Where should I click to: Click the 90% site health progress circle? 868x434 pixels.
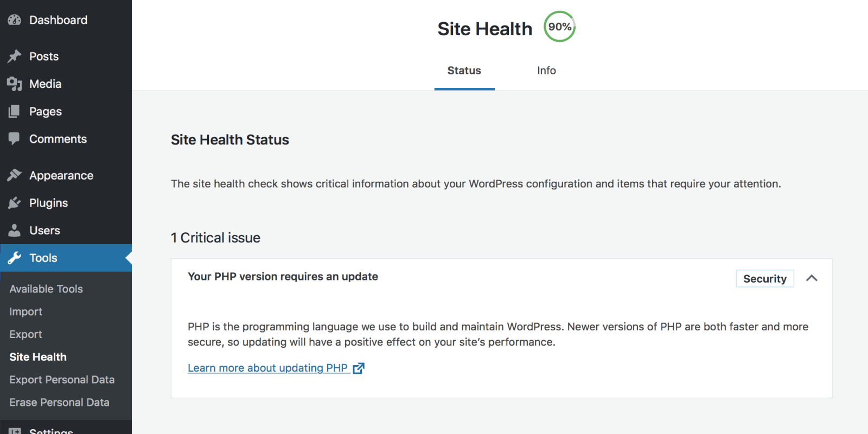[x=560, y=27]
